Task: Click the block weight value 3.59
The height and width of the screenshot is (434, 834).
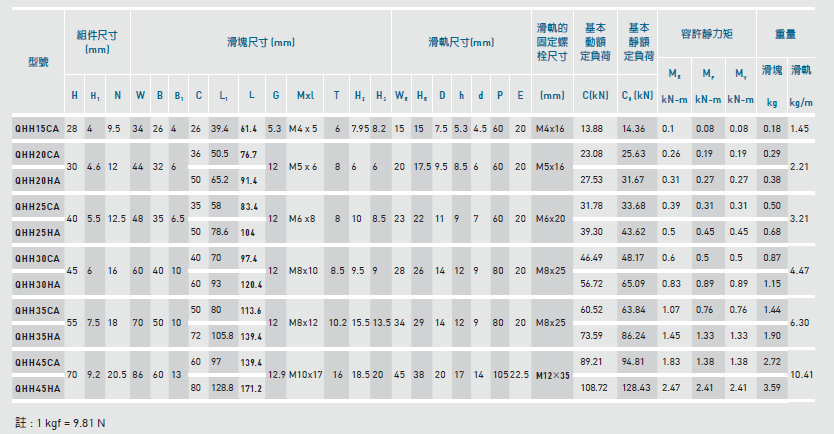Action: [x=772, y=388]
